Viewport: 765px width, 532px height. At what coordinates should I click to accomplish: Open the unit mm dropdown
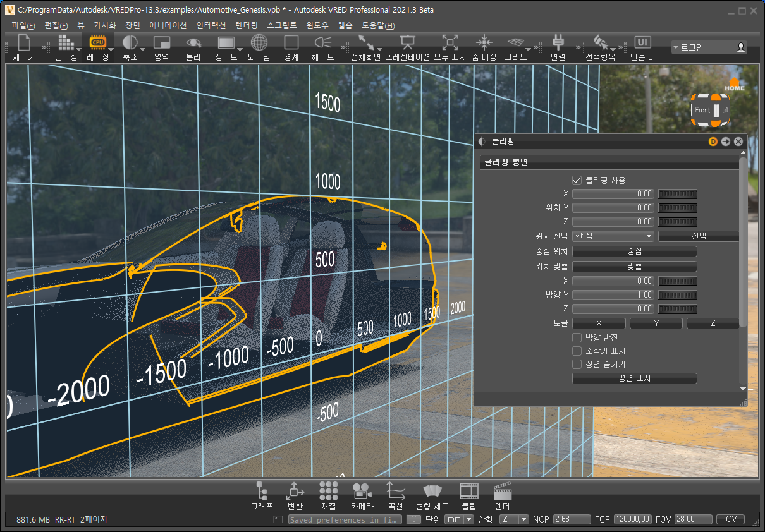468,519
